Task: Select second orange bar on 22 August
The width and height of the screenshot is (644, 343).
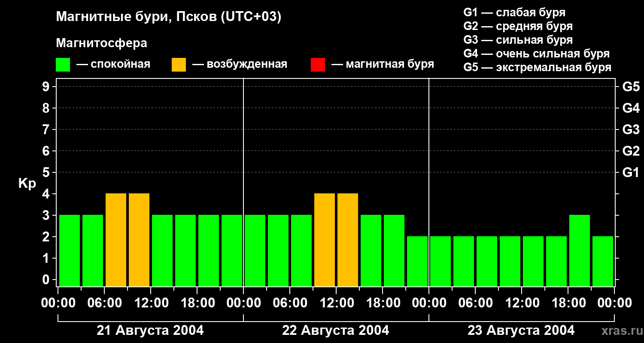Action: click(x=348, y=240)
